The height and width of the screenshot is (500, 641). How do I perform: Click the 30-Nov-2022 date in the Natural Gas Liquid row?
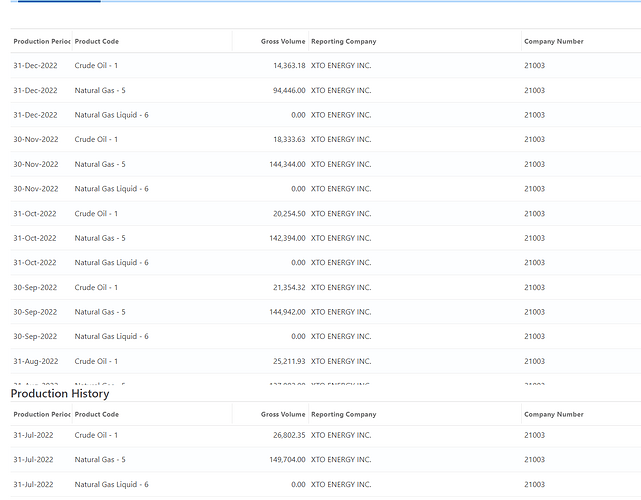36,189
